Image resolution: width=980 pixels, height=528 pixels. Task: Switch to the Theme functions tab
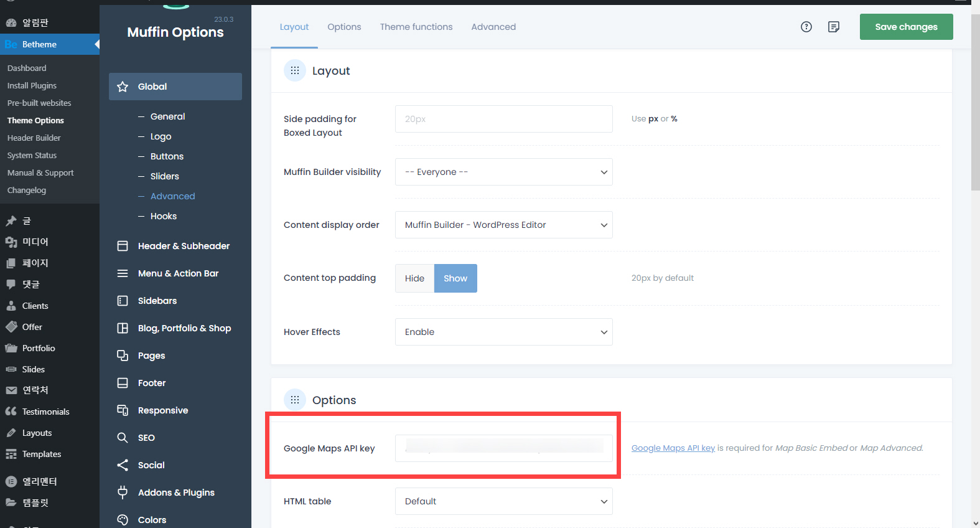pos(416,27)
